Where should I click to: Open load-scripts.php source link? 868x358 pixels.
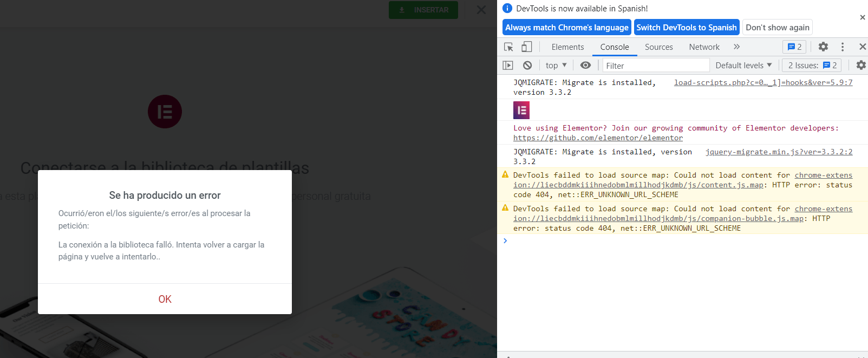pos(763,82)
